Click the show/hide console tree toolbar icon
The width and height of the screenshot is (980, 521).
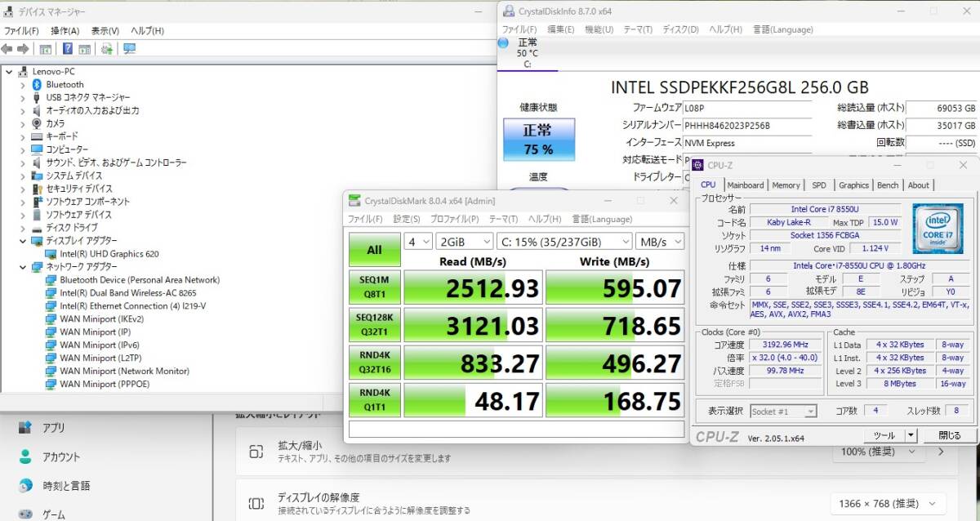click(46, 49)
